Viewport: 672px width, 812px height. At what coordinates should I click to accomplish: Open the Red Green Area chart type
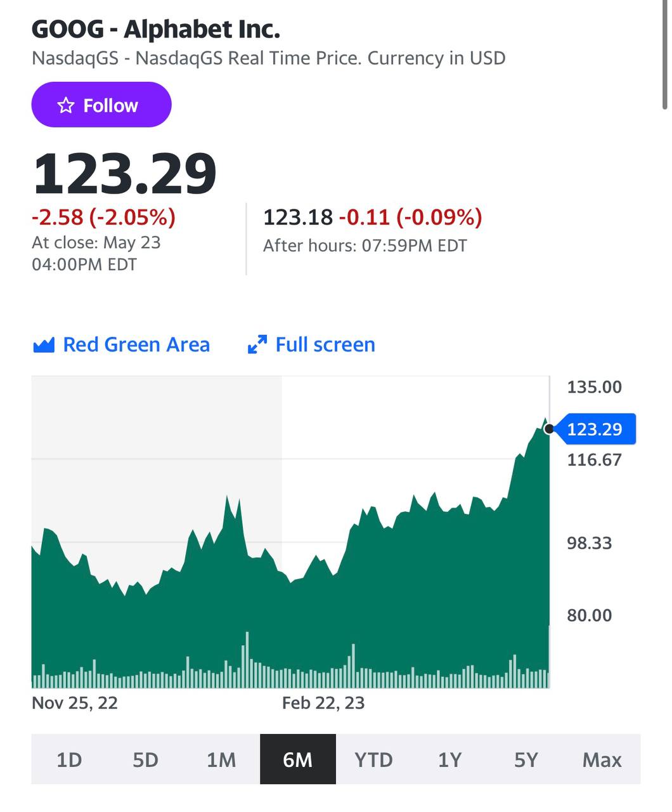(x=121, y=344)
